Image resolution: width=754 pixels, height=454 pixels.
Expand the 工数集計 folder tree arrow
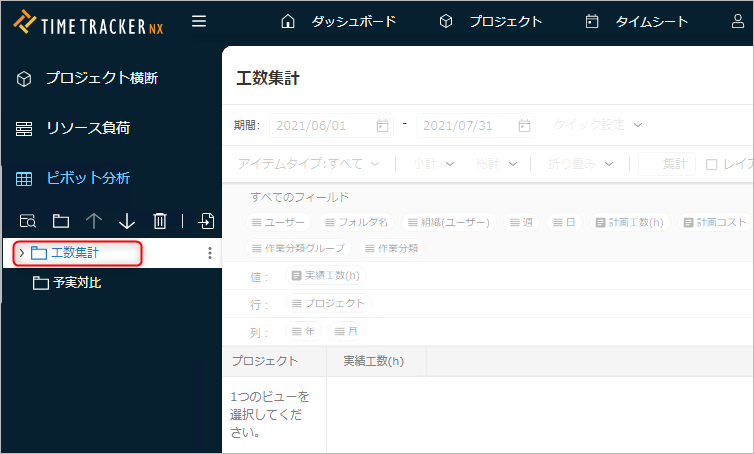pos(21,253)
